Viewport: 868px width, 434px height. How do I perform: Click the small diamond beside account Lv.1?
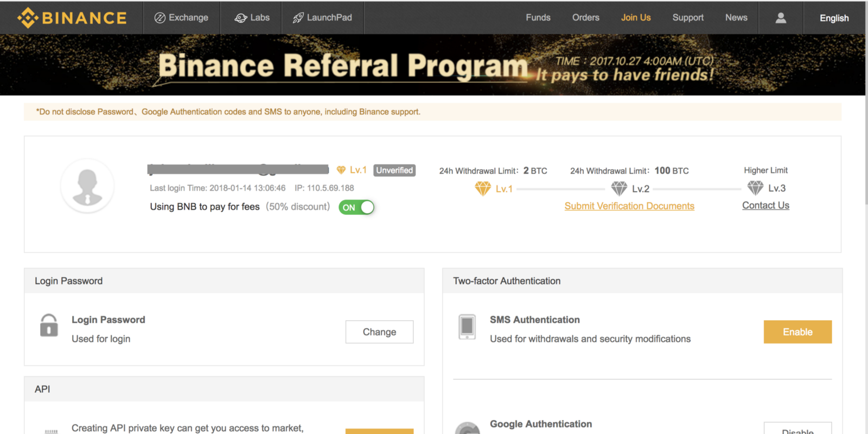[x=341, y=170]
